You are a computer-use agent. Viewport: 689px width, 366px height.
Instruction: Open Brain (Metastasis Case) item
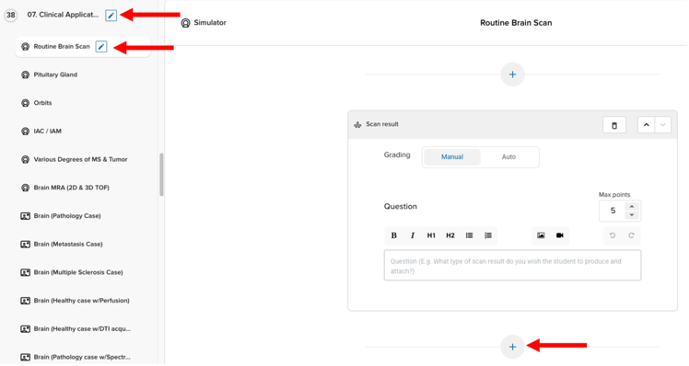click(68, 244)
